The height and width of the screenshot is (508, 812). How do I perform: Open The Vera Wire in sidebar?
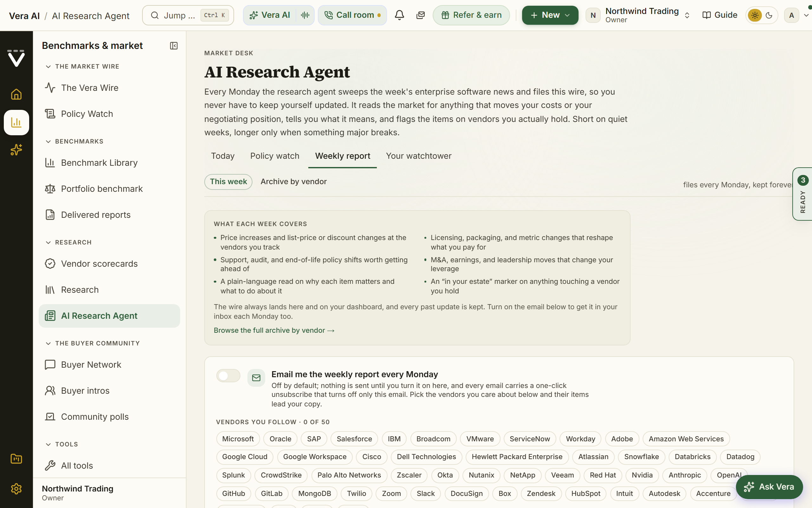coord(109,88)
